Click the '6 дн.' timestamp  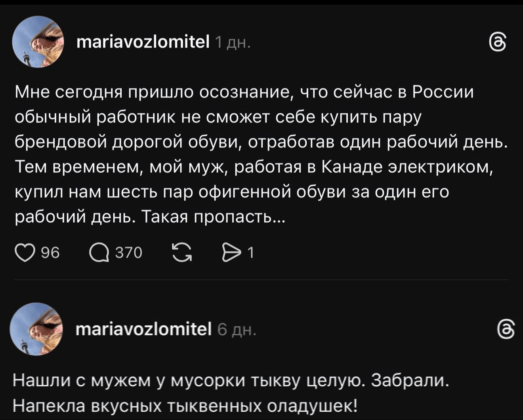237,329
